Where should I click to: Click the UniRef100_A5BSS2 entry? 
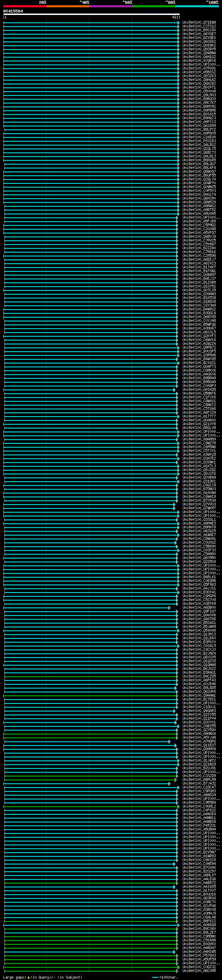pyautogui.click(x=199, y=72)
